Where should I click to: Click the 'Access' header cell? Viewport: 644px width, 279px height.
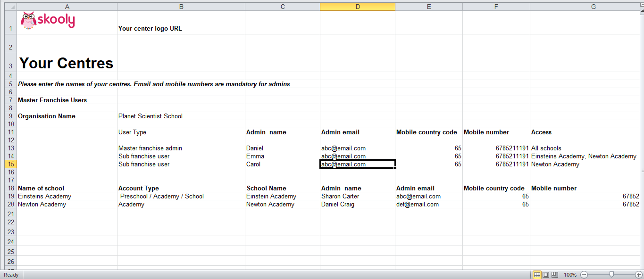pyautogui.click(x=585, y=132)
